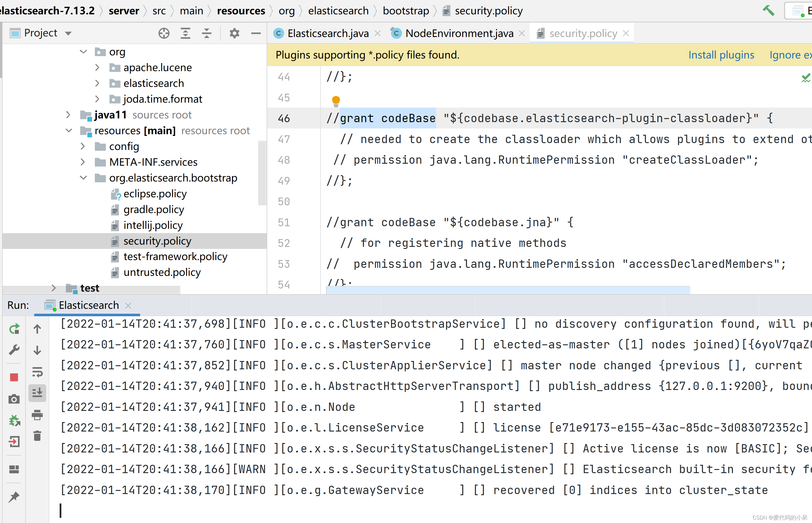Click the editor horizontal scrollbar

tap(508, 290)
